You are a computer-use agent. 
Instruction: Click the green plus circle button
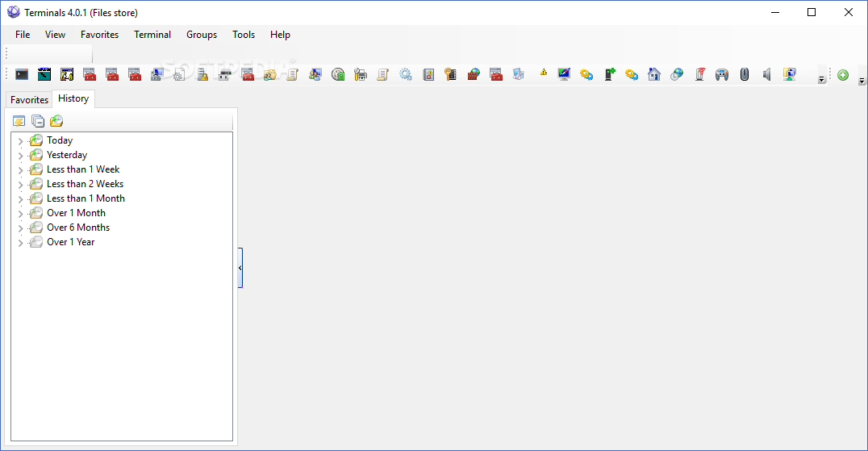click(843, 75)
